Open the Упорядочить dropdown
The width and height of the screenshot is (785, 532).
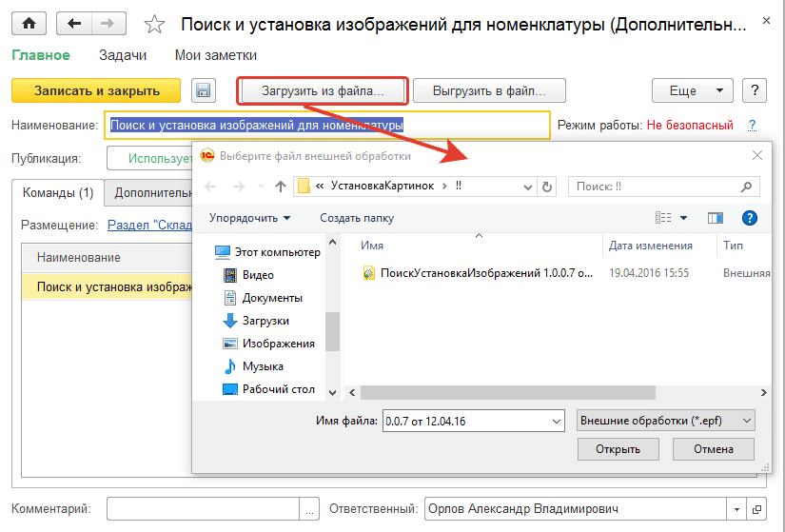click(249, 218)
